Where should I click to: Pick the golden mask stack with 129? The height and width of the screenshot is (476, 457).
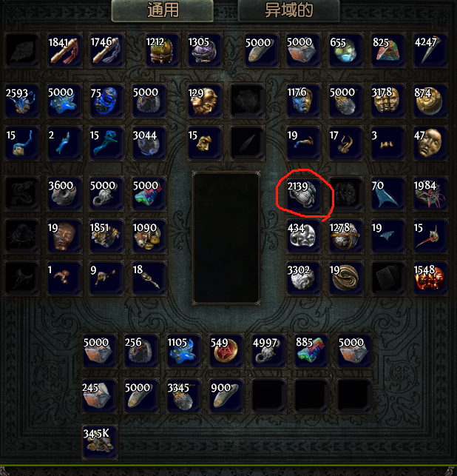204,101
